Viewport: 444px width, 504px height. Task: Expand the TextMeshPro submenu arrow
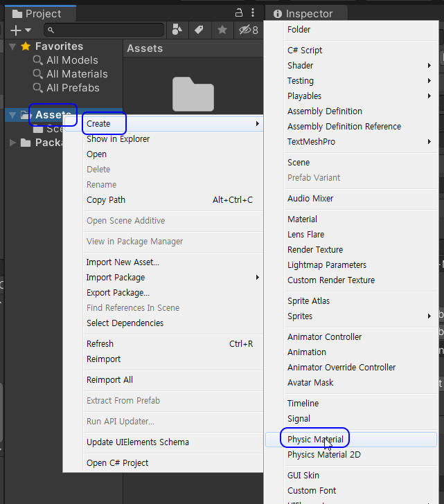pos(429,141)
